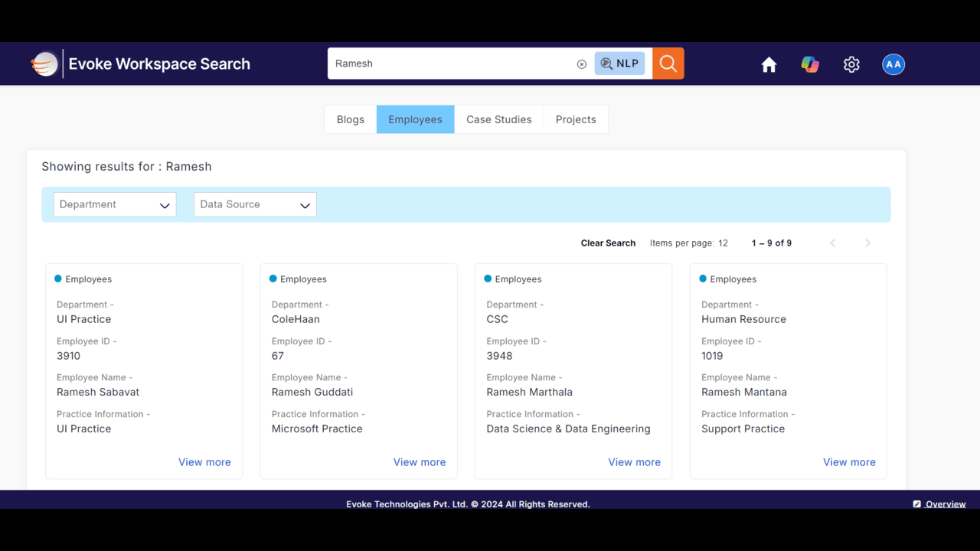Expand the Department filter dropdown
Viewport: 980px width, 551px height.
coord(115,204)
